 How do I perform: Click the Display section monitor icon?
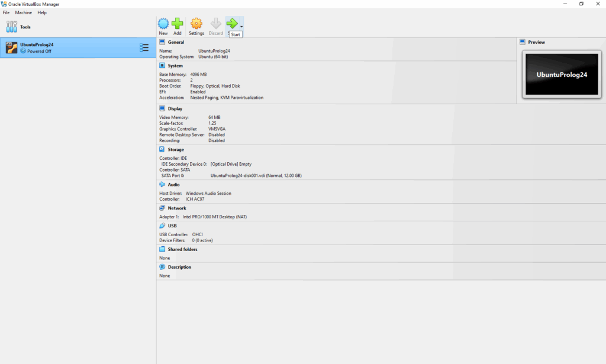coord(162,108)
